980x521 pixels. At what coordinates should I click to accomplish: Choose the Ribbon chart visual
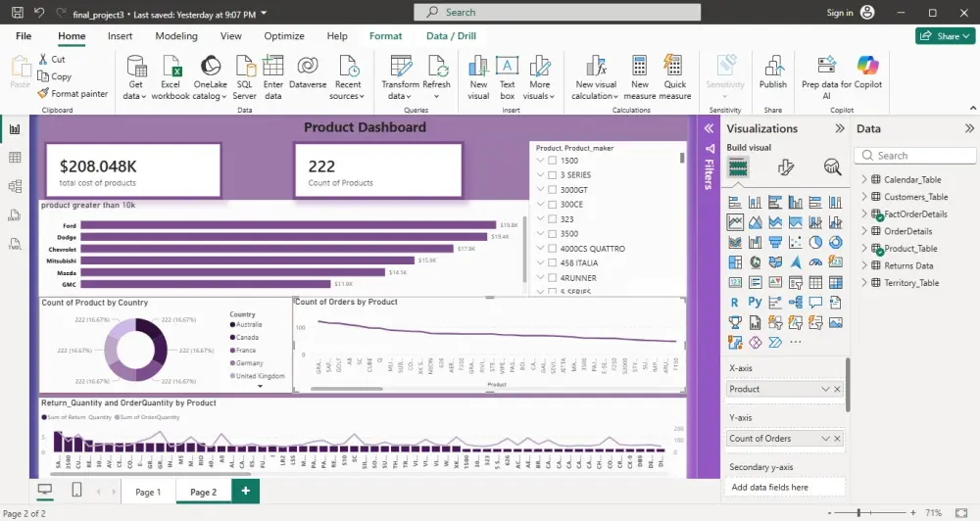tap(735, 243)
